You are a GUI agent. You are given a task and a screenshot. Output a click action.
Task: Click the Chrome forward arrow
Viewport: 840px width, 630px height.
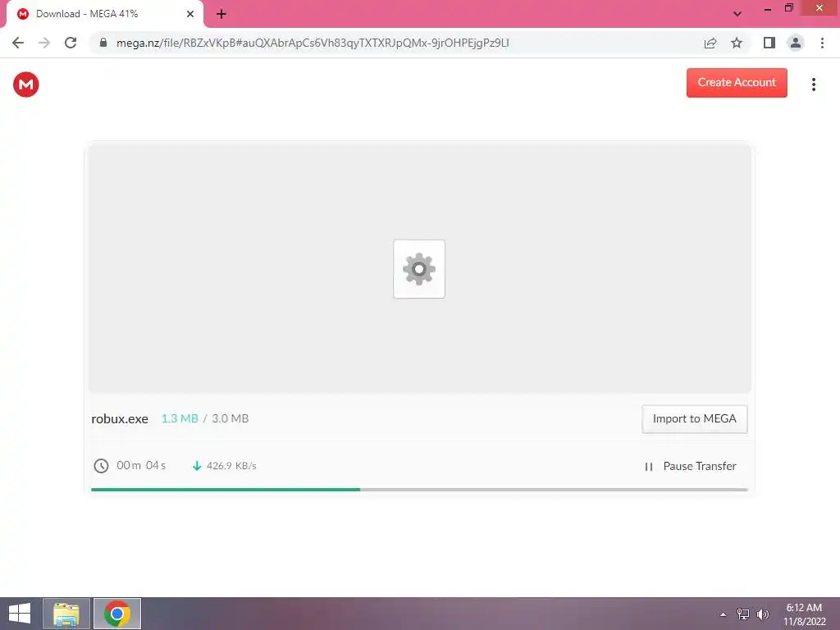(x=44, y=43)
